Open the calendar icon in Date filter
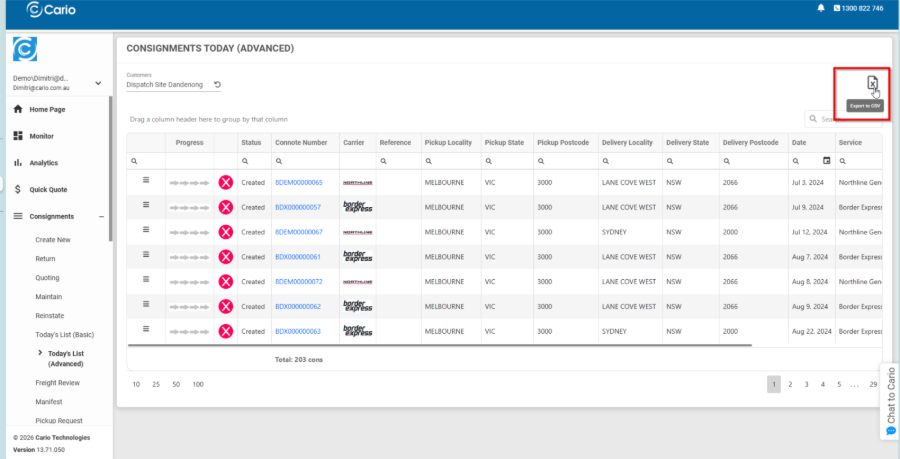This screenshot has height=459, width=900. [x=826, y=160]
